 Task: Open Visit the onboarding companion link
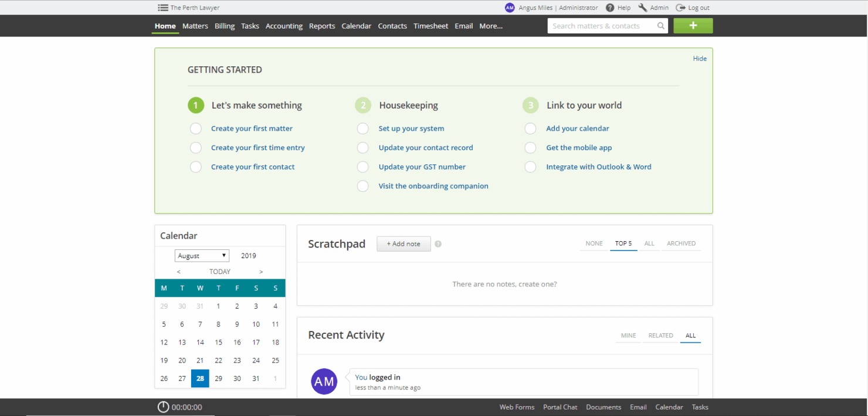[x=433, y=186]
